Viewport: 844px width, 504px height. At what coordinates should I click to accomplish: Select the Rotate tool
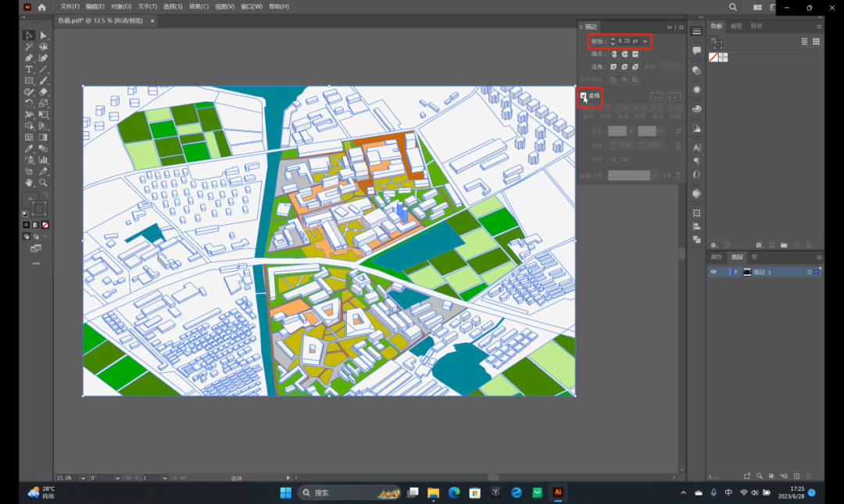pos(29,103)
